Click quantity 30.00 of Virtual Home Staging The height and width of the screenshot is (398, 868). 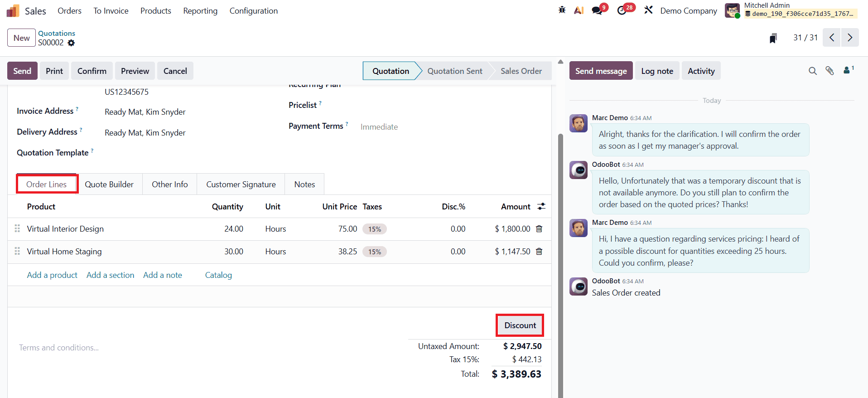(234, 251)
